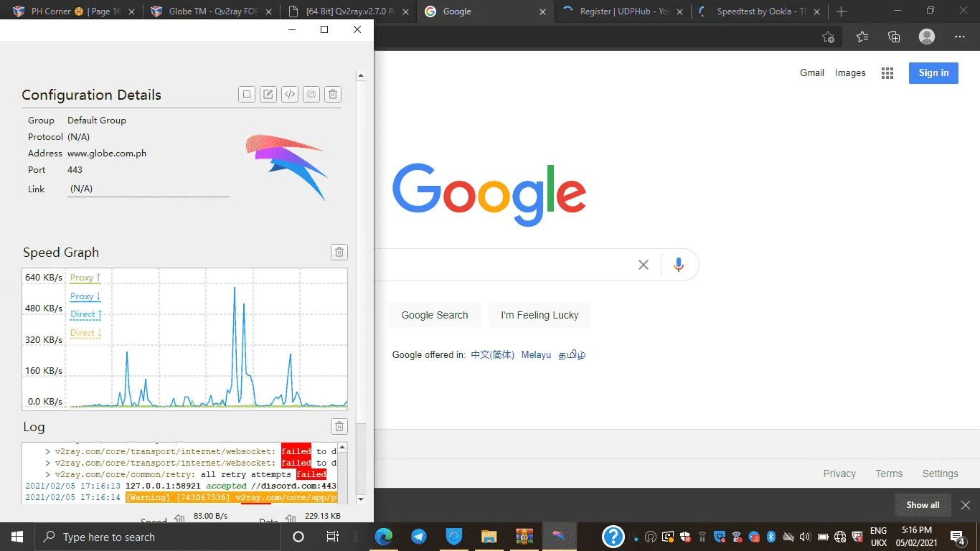Click the I'm Feeling Lucky button

click(540, 315)
